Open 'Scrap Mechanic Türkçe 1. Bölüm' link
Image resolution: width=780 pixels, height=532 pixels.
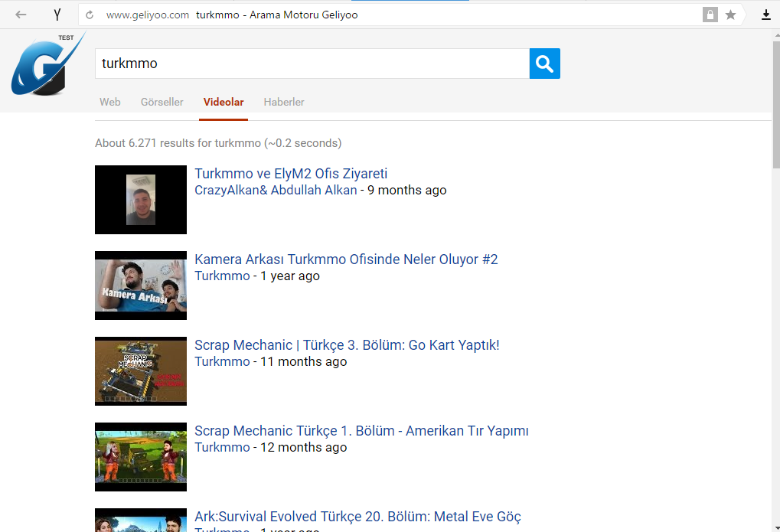click(x=361, y=430)
